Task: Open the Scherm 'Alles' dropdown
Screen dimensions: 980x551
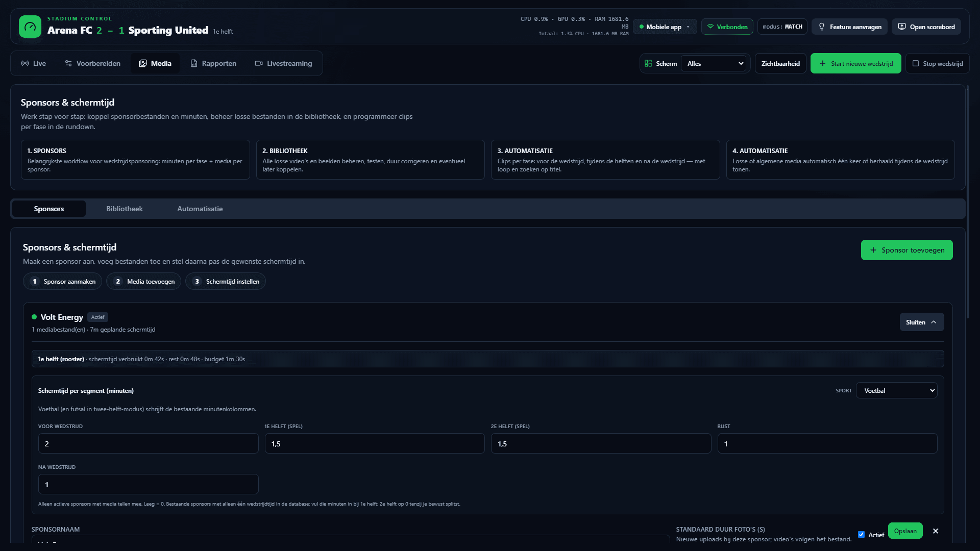Action: coord(714,63)
